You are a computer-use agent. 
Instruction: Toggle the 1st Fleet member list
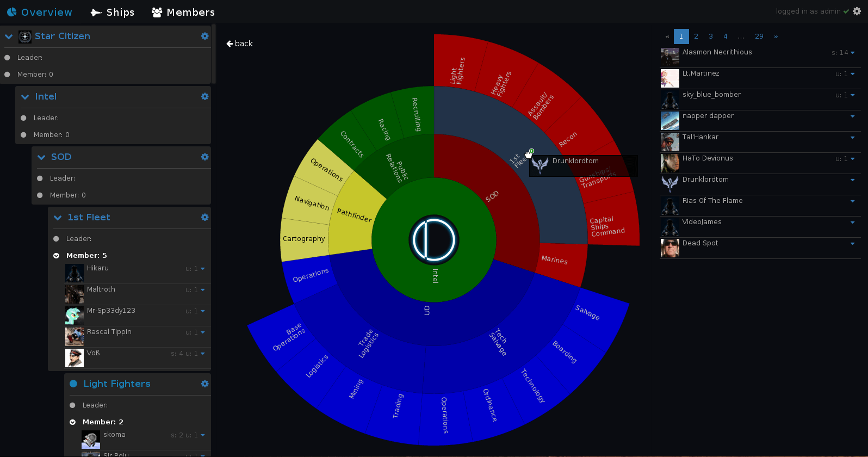click(x=57, y=256)
